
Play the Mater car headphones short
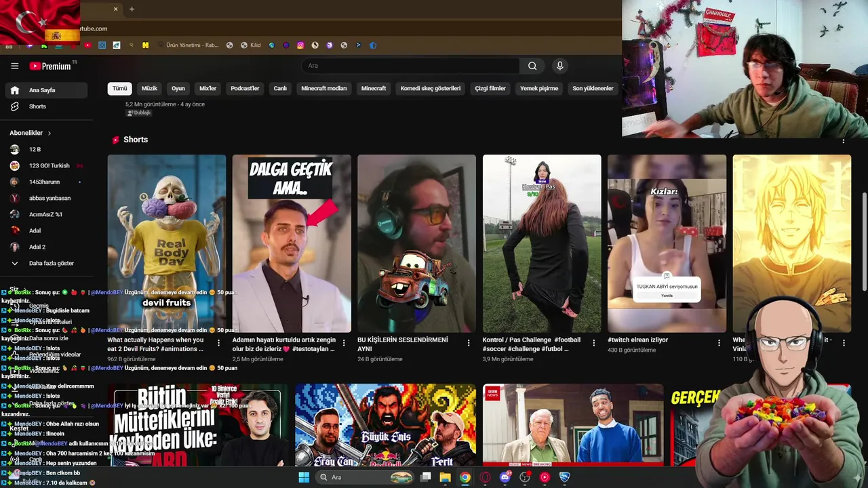tap(417, 243)
